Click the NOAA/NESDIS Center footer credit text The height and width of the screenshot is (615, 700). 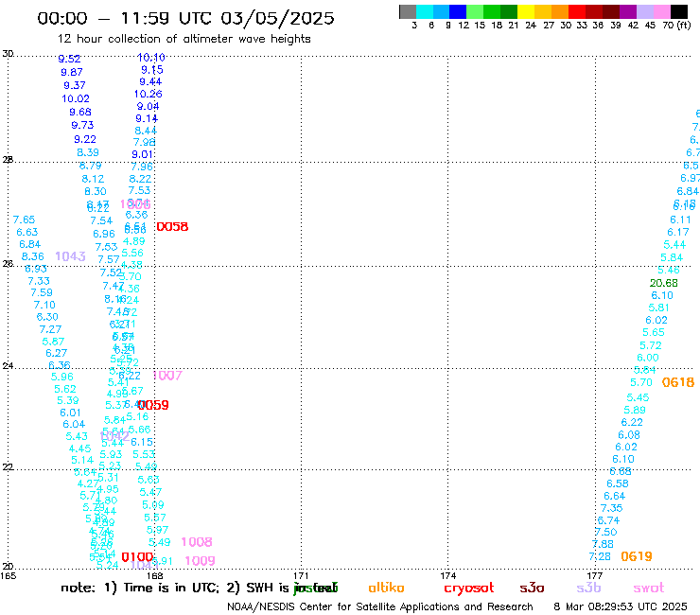[x=380, y=606]
